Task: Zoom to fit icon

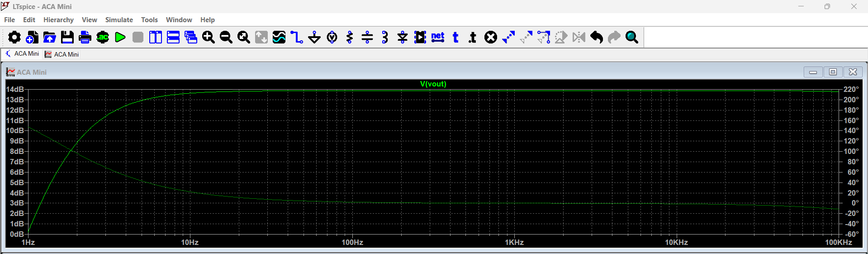Action: [x=244, y=37]
